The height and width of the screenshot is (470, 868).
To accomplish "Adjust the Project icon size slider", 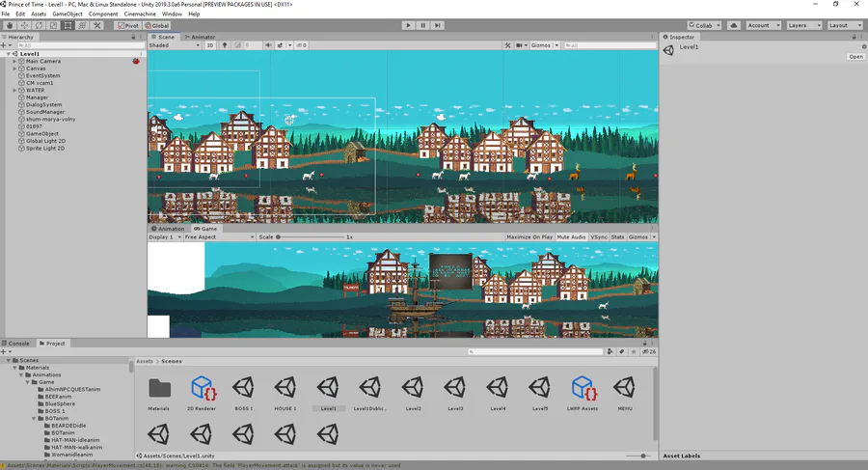I will (637, 456).
